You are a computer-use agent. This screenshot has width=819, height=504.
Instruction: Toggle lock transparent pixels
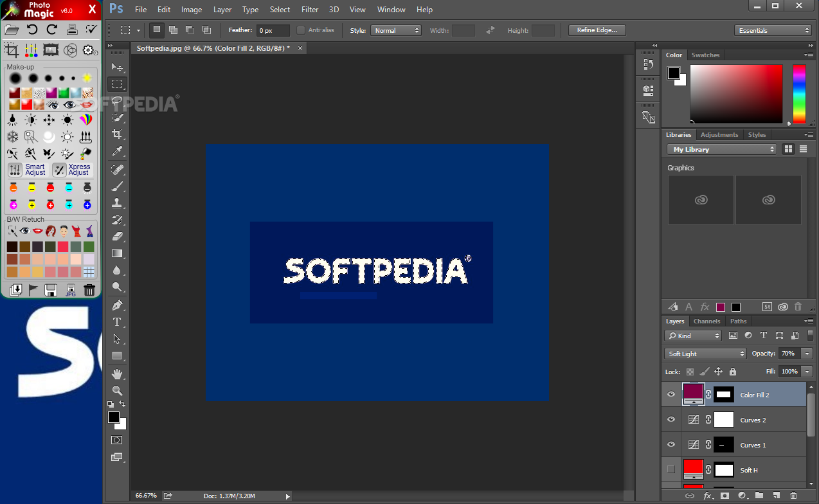(690, 372)
